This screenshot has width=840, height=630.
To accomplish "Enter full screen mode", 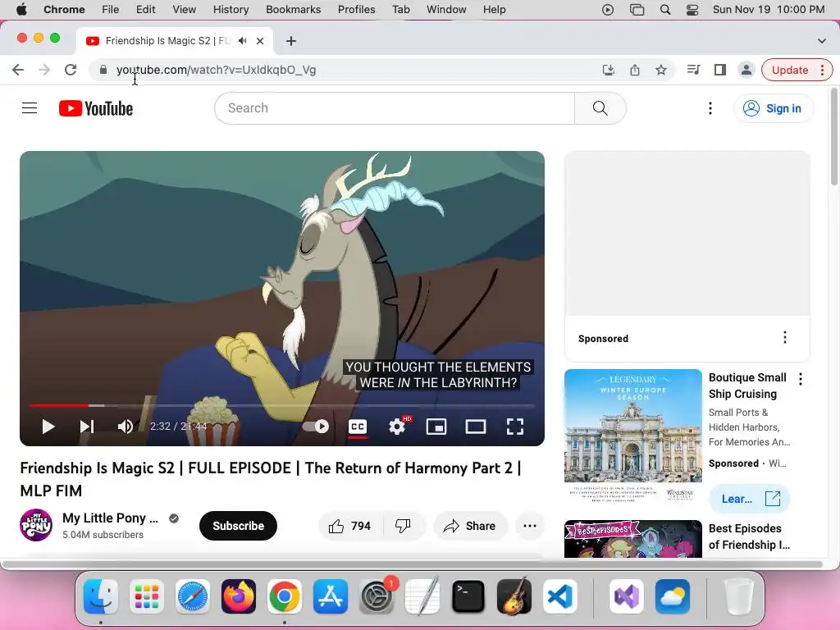I will tap(515, 427).
